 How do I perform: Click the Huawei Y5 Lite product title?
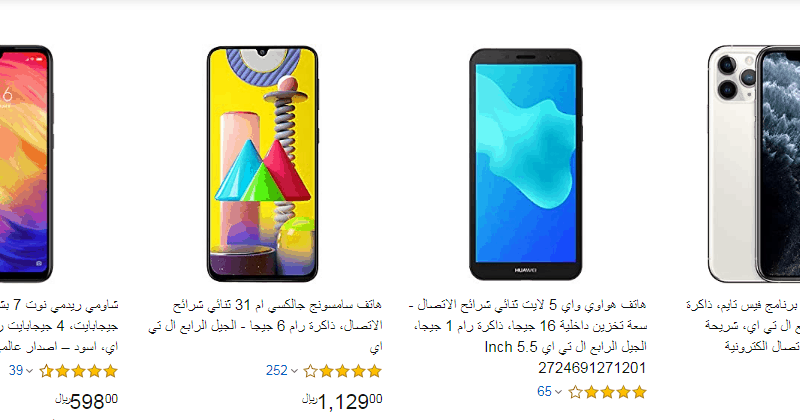point(528,336)
